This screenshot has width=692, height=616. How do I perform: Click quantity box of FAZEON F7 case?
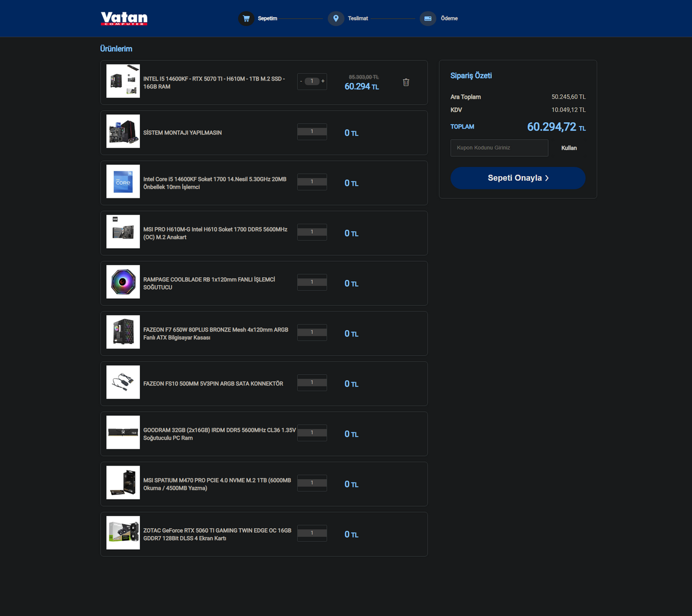pos(312,333)
